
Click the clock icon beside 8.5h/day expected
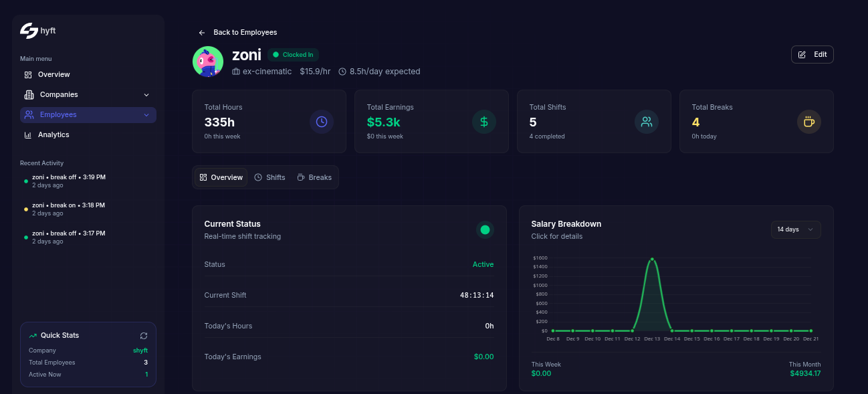point(342,72)
